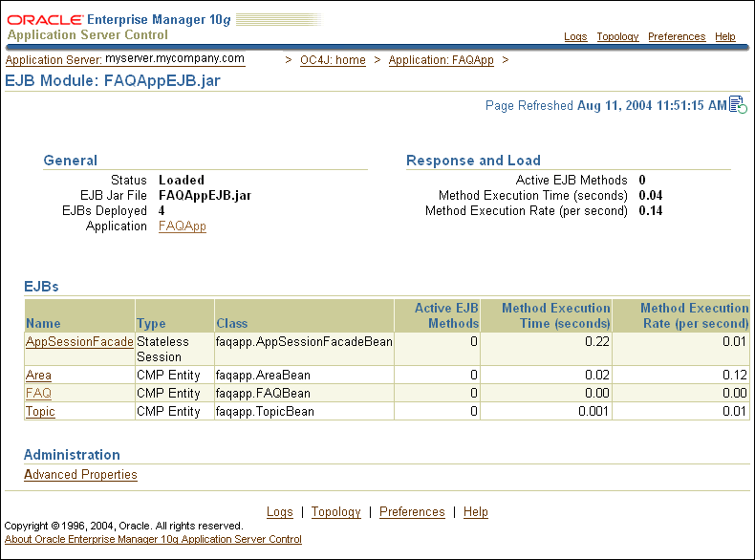The height and width of the screenshot is (560, 755).
Task: Open the Area EJB link
Action: click(x=38, y=376)
